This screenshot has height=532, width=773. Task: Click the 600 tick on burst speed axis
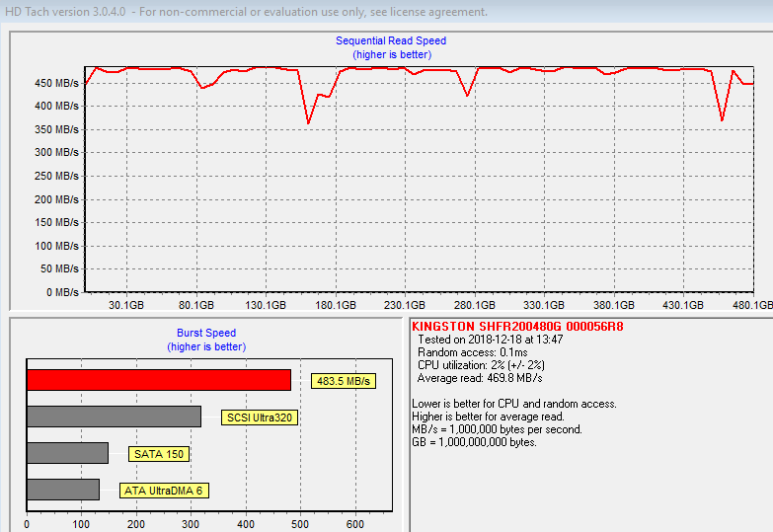point(355,524)
